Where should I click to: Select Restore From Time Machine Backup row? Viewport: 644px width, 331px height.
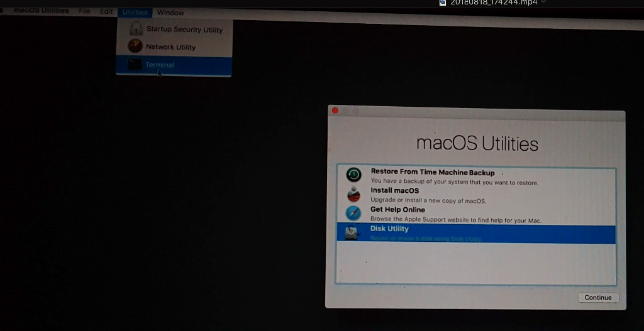(x=476, y=176)
